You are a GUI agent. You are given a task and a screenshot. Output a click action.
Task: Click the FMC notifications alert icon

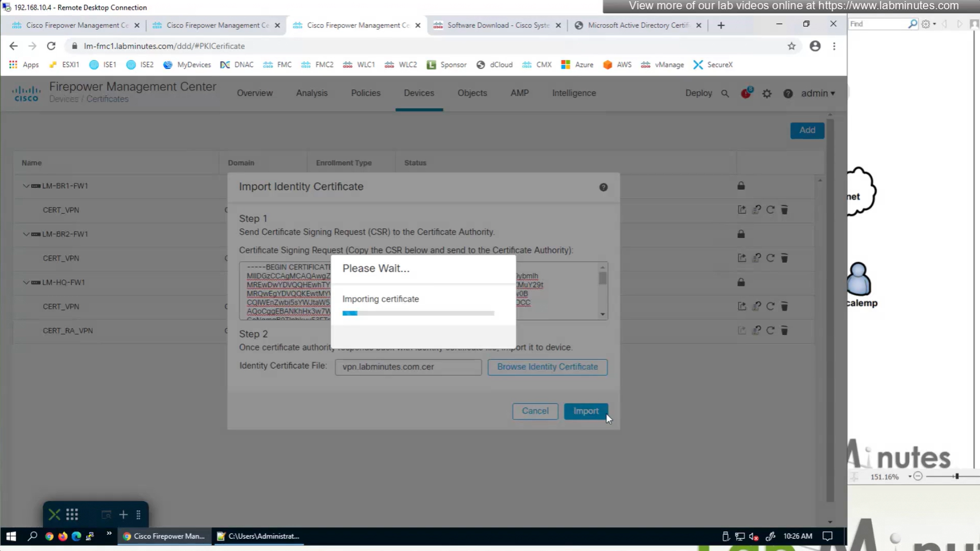(746, 93)
